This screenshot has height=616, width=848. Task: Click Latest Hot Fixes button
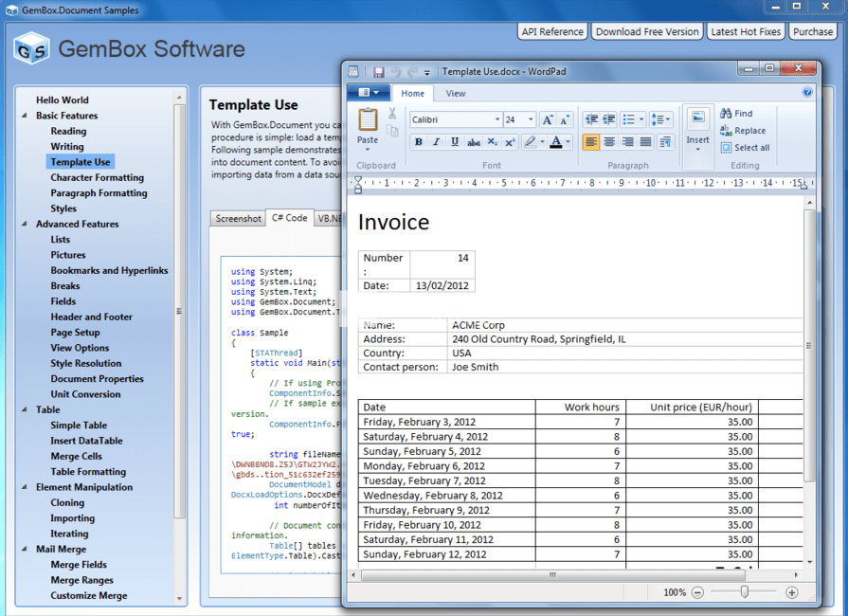pos(746,32)
